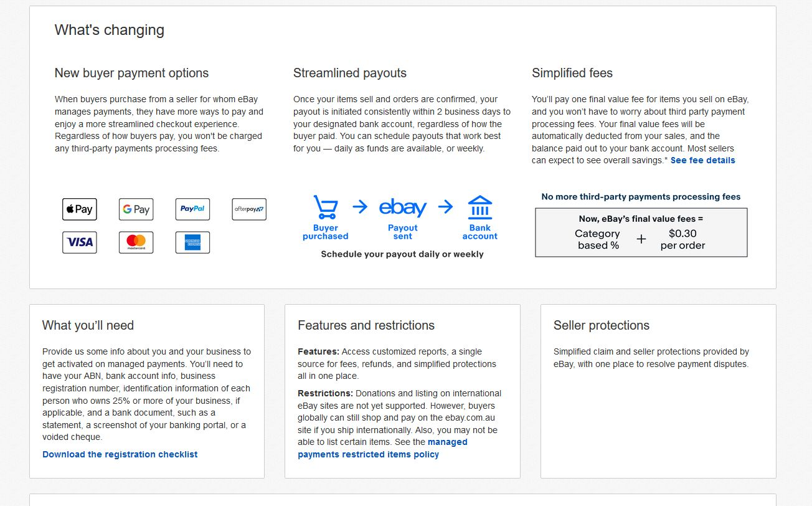Click the American Express card icon
The image size is (812, 506).
pos(192,242)
